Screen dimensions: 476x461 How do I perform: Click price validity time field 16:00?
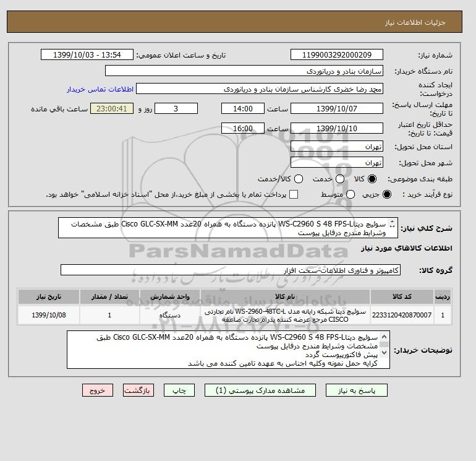point(243,128)
